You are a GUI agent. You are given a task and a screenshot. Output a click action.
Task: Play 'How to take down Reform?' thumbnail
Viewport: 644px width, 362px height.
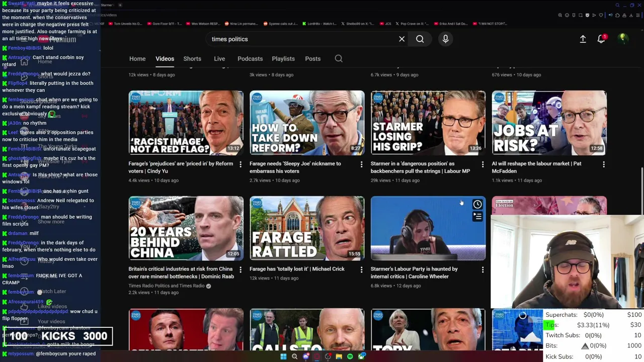click(x=307, y=123)
